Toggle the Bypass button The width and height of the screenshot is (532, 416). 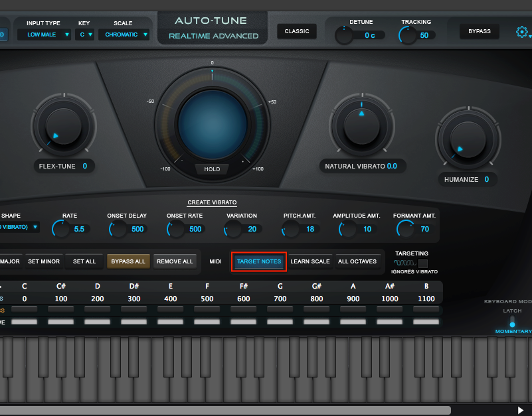click(480, 31)
